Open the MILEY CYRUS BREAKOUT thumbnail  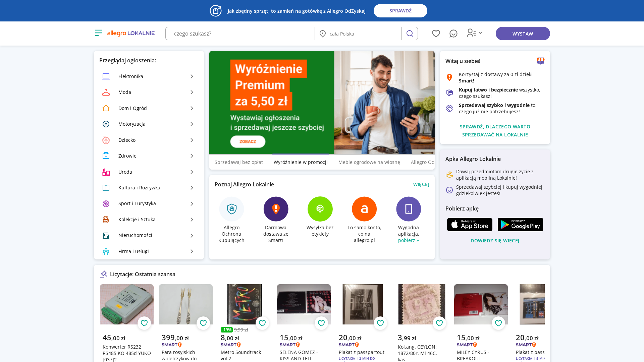(x=481, y=304)
